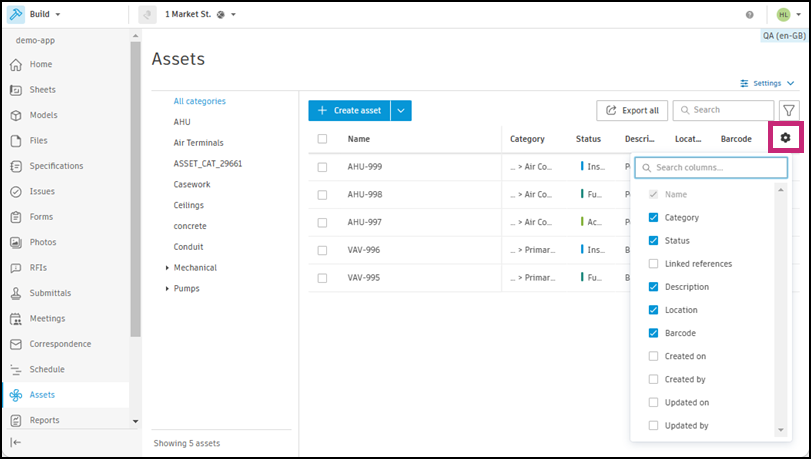The height and width of the screenshot is (459, 811).
Task: Open Schedule module
Action: tap(47, 369)
